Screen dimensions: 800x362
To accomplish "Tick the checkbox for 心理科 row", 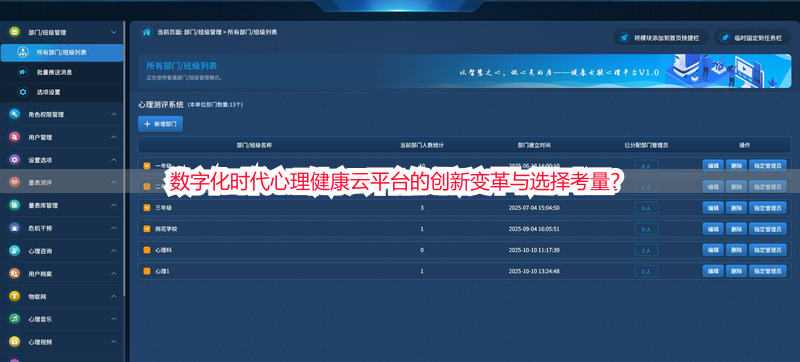I will tap(147, 250).
